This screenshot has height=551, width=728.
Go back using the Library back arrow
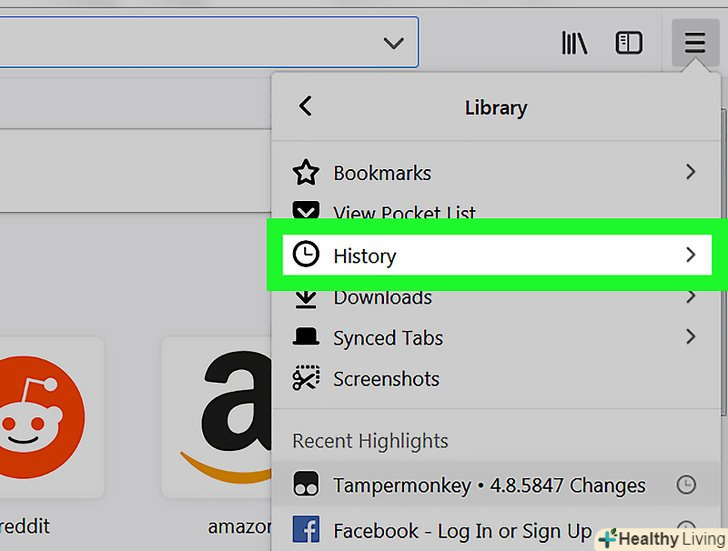[x=306, y=106]
